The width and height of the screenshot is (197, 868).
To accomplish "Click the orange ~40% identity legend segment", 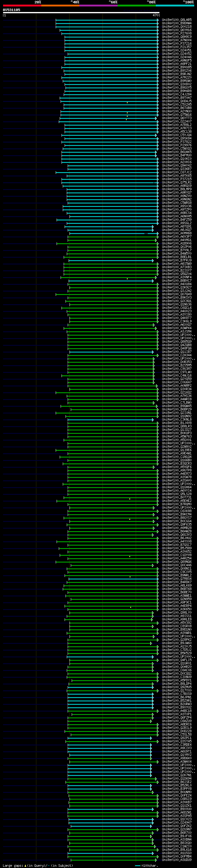I will (x=60, y=6).
